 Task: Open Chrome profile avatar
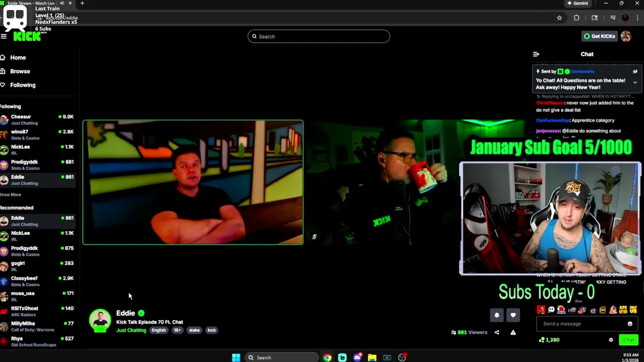point(625,18)
